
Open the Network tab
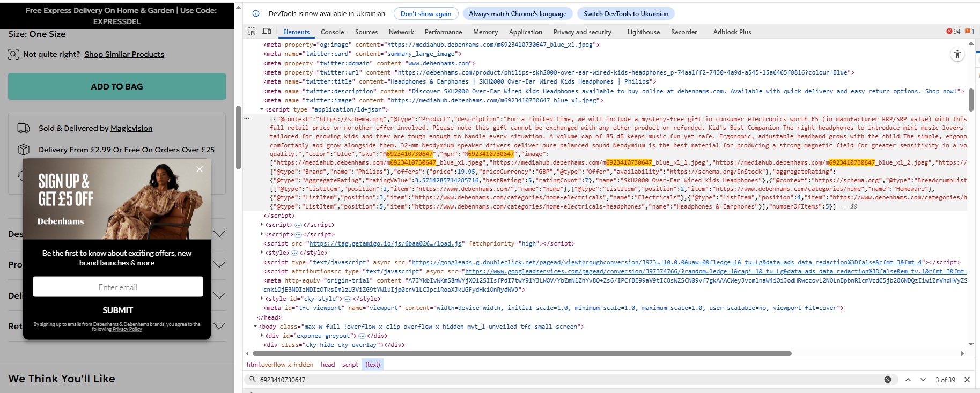401,32
